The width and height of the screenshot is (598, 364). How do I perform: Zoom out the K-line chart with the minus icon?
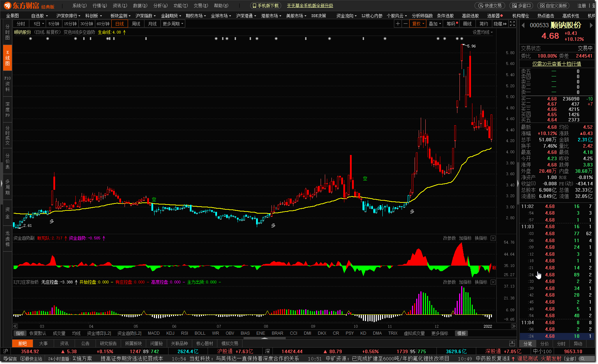405,24
